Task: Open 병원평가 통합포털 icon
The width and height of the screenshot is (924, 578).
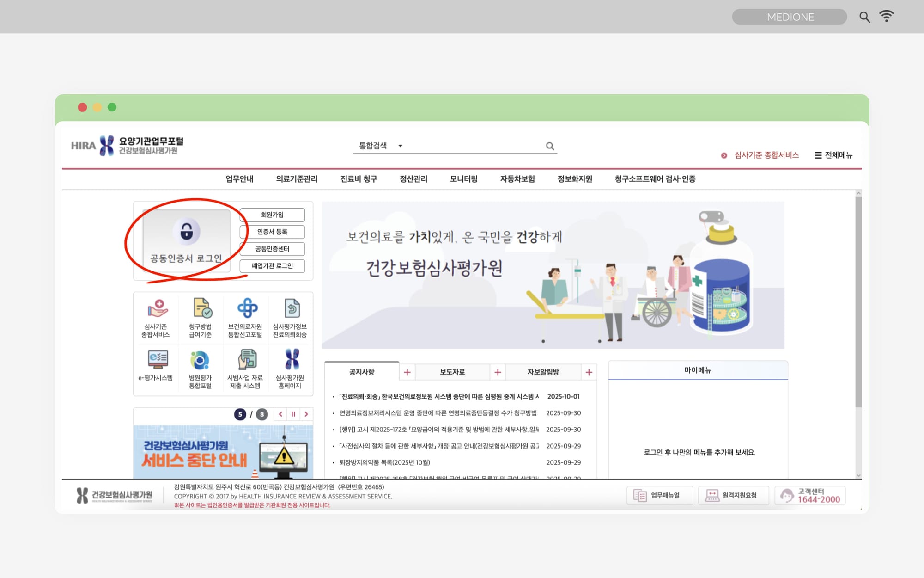Action: (200, 360)
